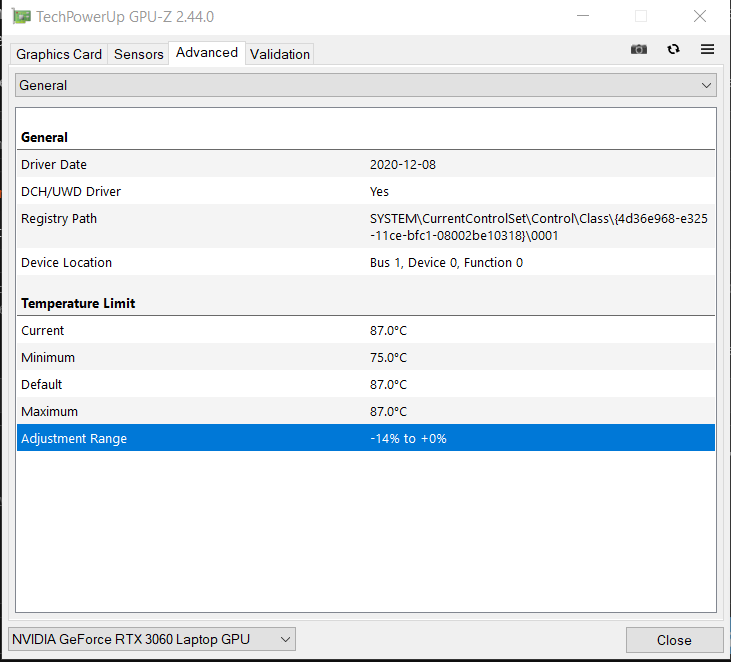
Task: Select the Maximum temperature limit row
Action: (366, 412)
